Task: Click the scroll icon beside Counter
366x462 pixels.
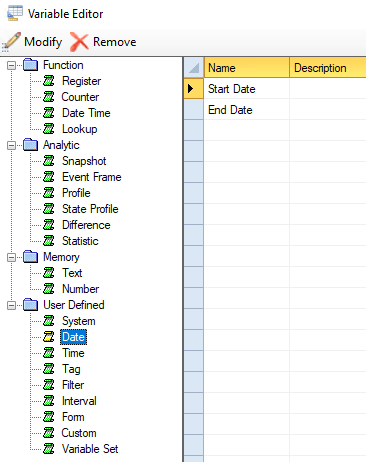Action: click(49, 97)
